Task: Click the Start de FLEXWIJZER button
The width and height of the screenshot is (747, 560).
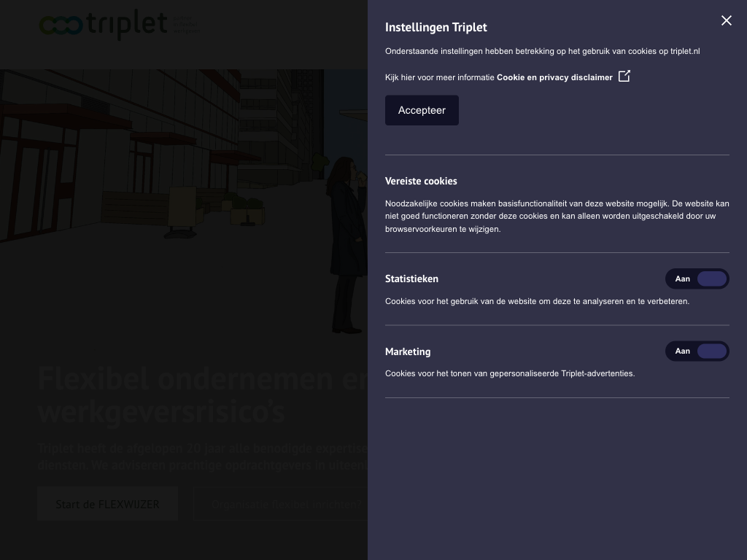Action: [x=108, y=504]
